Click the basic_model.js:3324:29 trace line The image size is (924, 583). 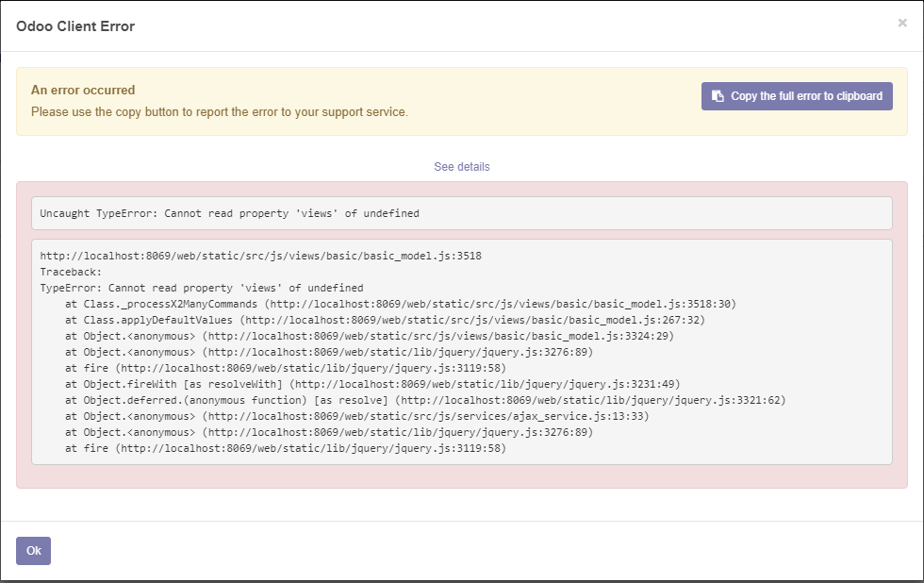click(x=369, y=336)
